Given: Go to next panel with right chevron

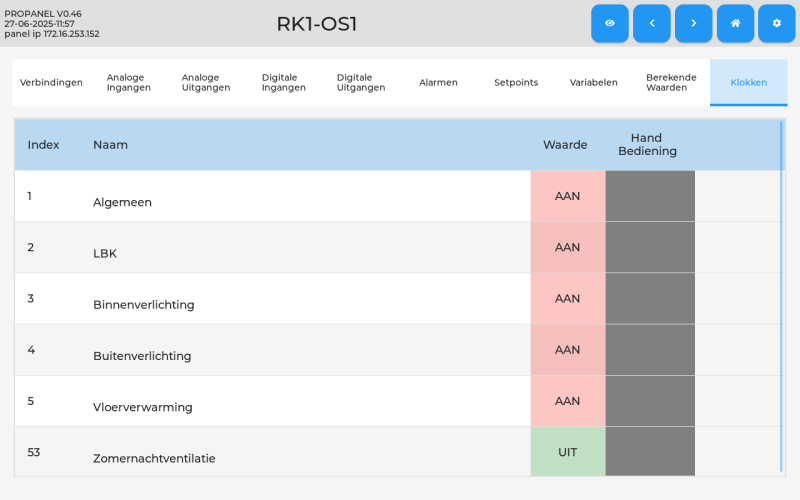Looking at the screenshot, I should [693, 23].
